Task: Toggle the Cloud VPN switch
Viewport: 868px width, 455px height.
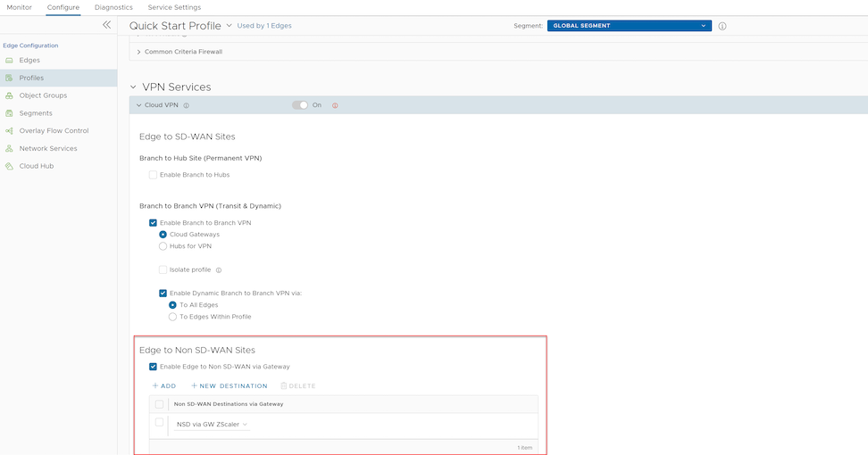Action: [300, 105]
